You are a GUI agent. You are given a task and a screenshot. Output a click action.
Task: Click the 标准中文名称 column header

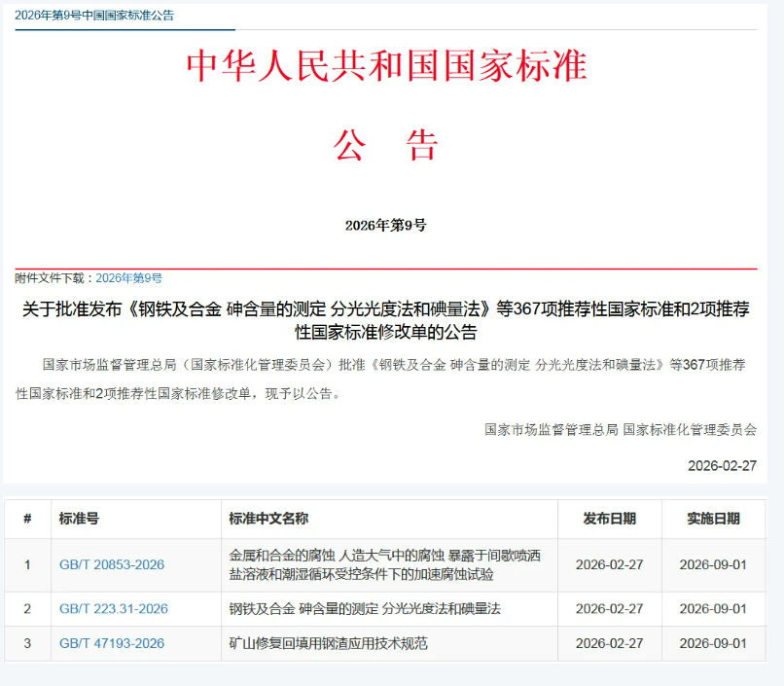(268, 519)
